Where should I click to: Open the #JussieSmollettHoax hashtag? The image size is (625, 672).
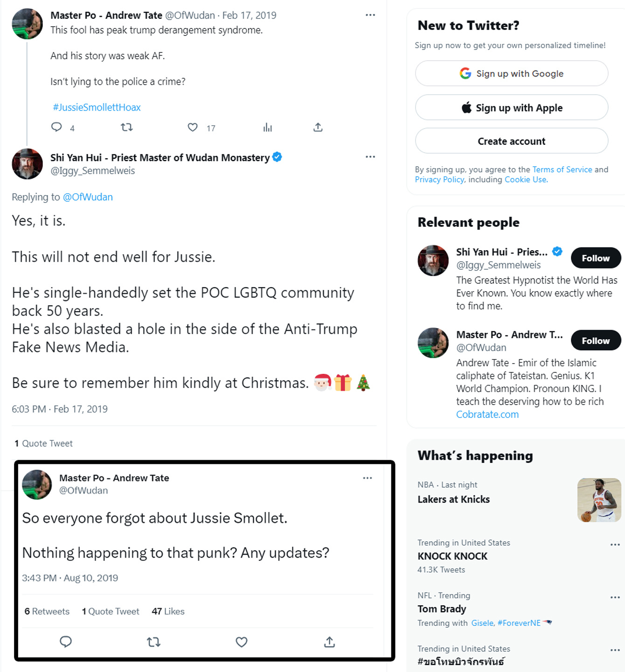(97, 107)
